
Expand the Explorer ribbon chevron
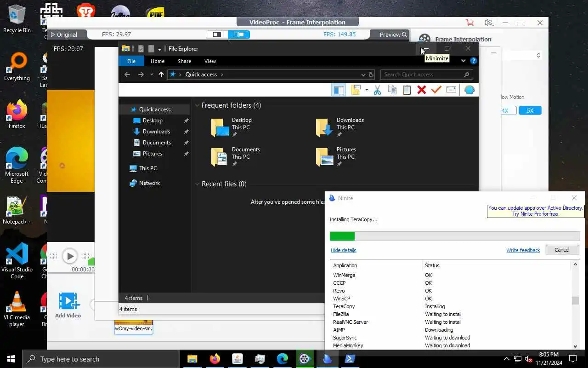click(x=463, y=61)
